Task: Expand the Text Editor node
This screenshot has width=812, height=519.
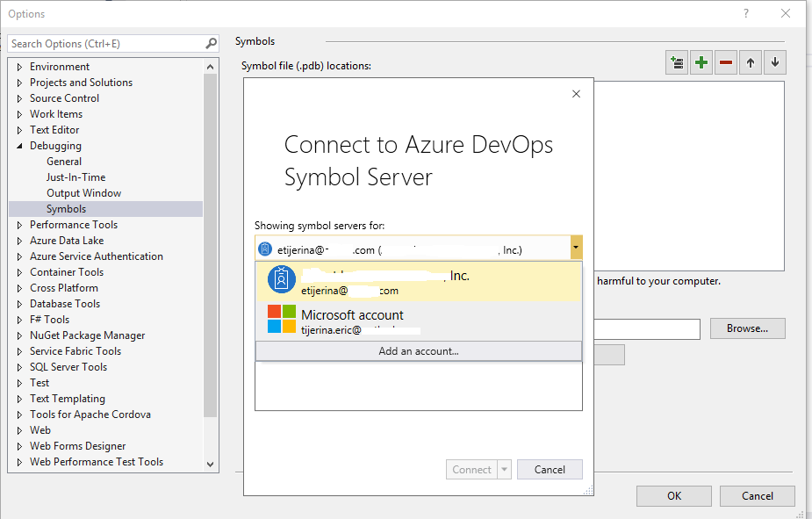Action: click(19, 130)
